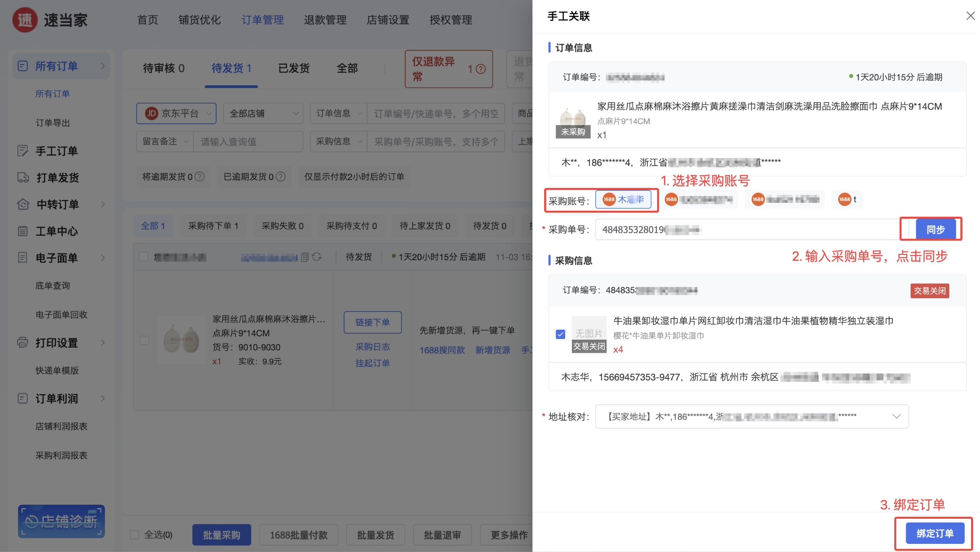The height and width of the screenshot is (552, 980).
Task: Click the 中转订单 house icon
Action: [23, 204]
